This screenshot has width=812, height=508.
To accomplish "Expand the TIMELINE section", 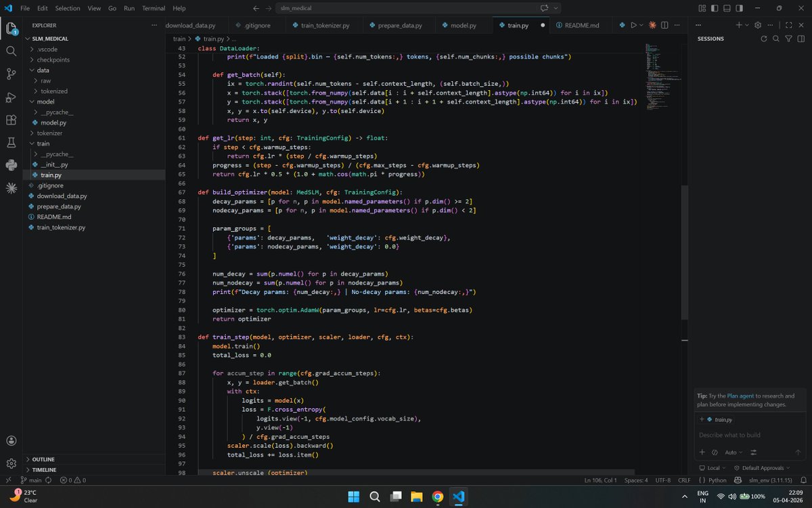I will (93, 469).
